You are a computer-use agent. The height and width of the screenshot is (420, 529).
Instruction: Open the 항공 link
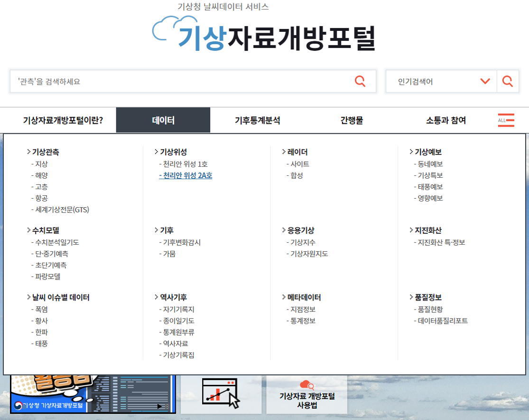(40, 198)
